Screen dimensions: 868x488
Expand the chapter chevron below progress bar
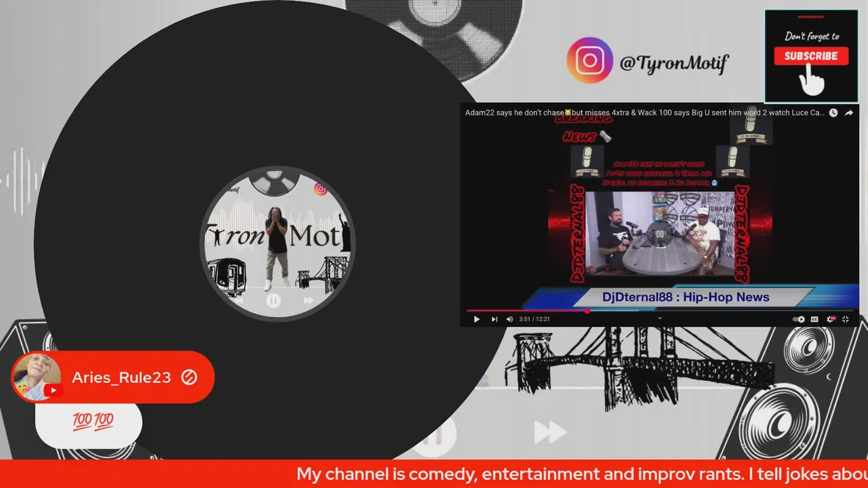pyautogui.click(x=660, y=318)
